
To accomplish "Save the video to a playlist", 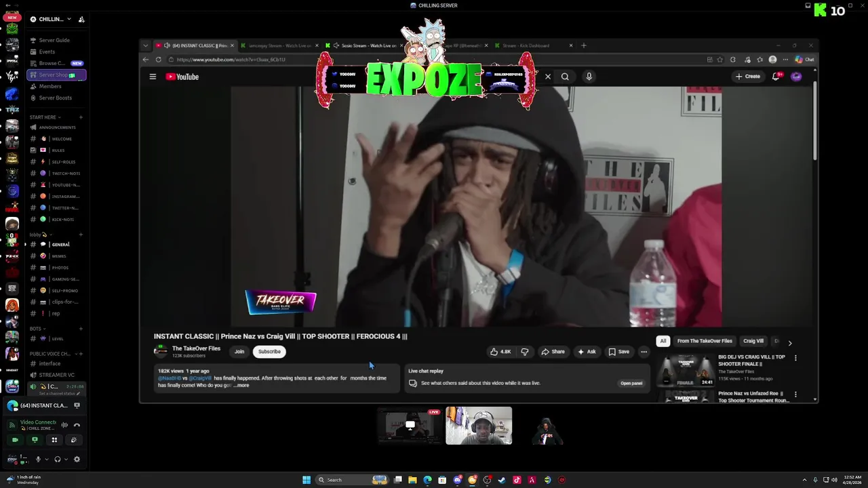I will click(618, 352).
